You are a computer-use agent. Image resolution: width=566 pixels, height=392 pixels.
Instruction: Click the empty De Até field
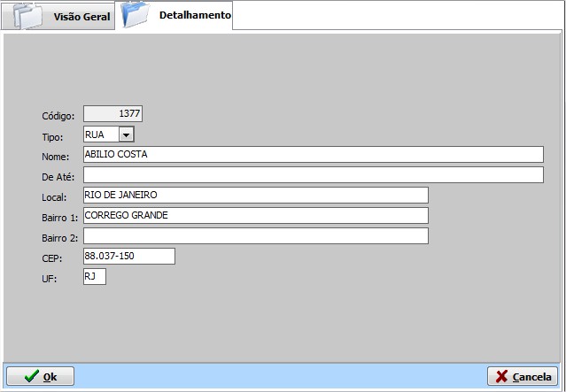tap(313, 175)
